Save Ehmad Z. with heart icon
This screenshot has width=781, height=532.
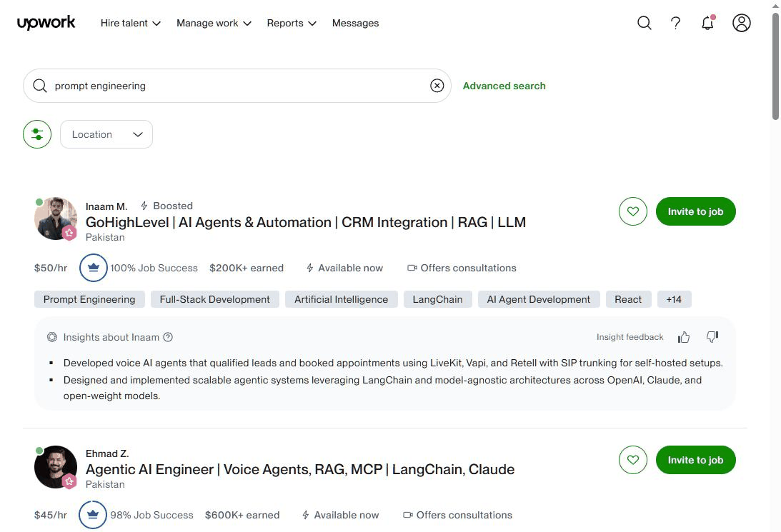[632, 460]
